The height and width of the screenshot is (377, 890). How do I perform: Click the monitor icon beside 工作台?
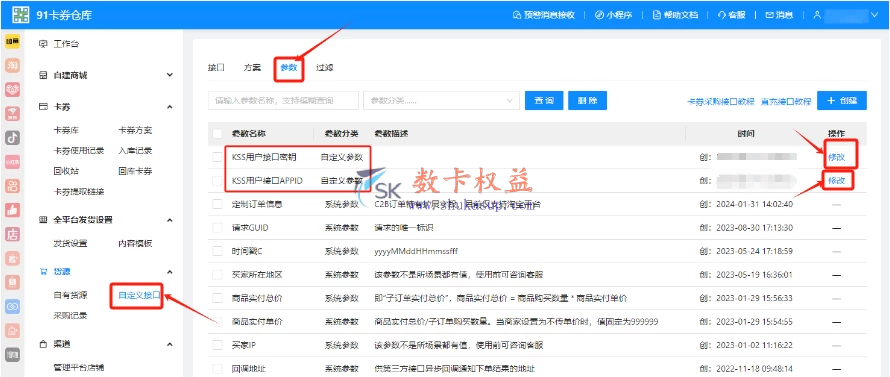(x=43, y=44)
